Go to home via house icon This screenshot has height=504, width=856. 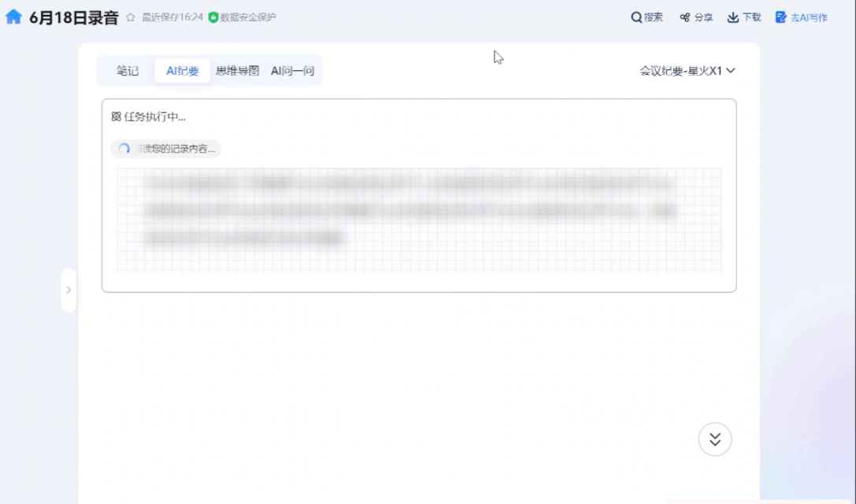click(x=13, y=17)
